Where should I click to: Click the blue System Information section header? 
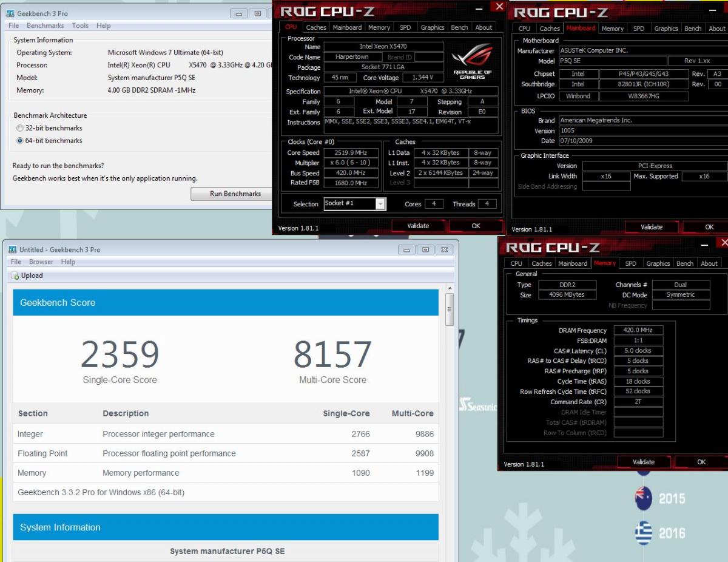pyautogui.click(x=226, y=527)
